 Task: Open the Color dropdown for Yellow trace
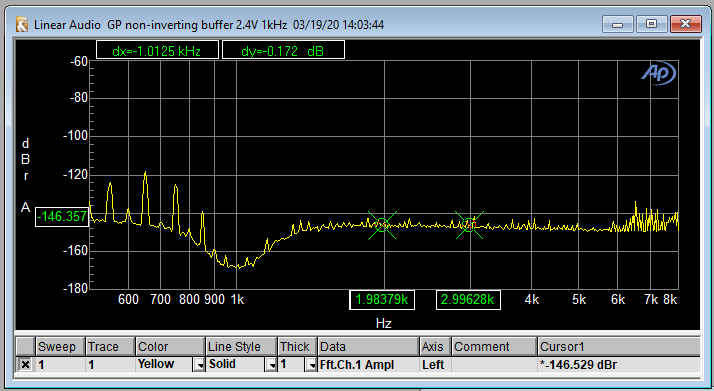pos(199,365)
